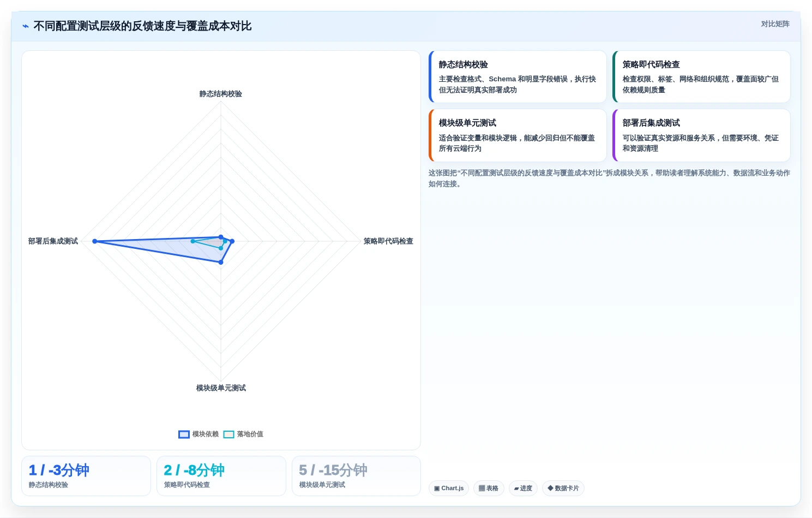Click the blue data point on the 策略即代码检查 axis
812x518 pixels.
(x=232, y=241)
